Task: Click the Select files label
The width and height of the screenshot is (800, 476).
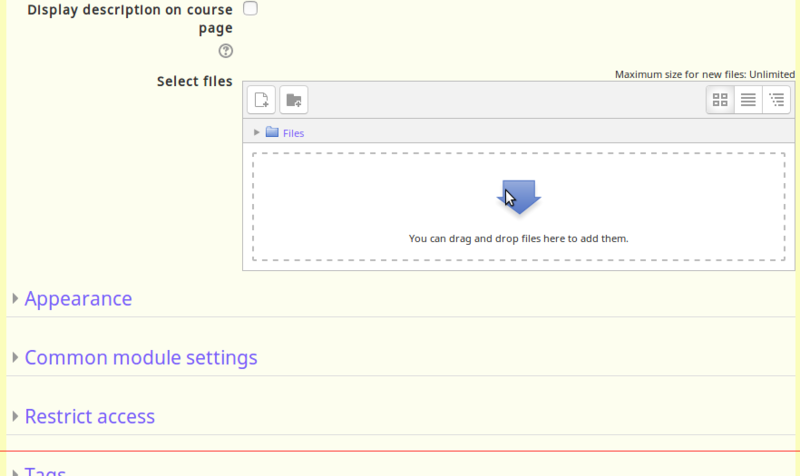Action: (x=194, y=82)
